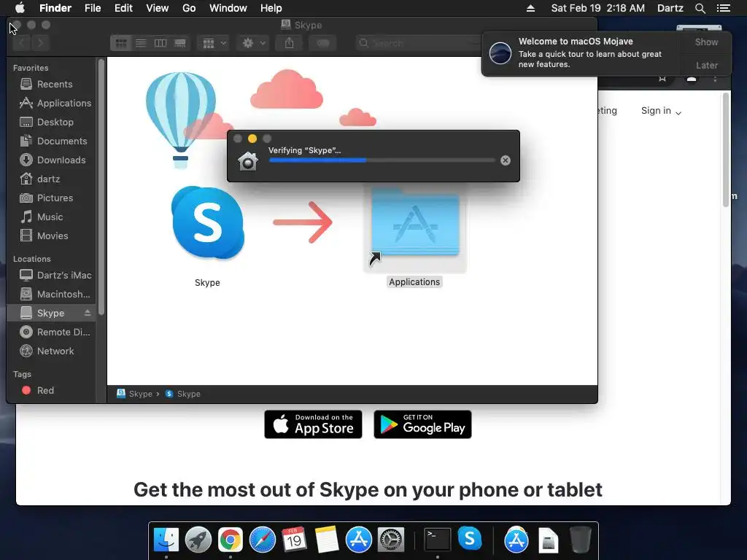The height and width of the screenshot is (560, 747).
Task: Open Google Chrome from the Dock
Action: [230, 540]
